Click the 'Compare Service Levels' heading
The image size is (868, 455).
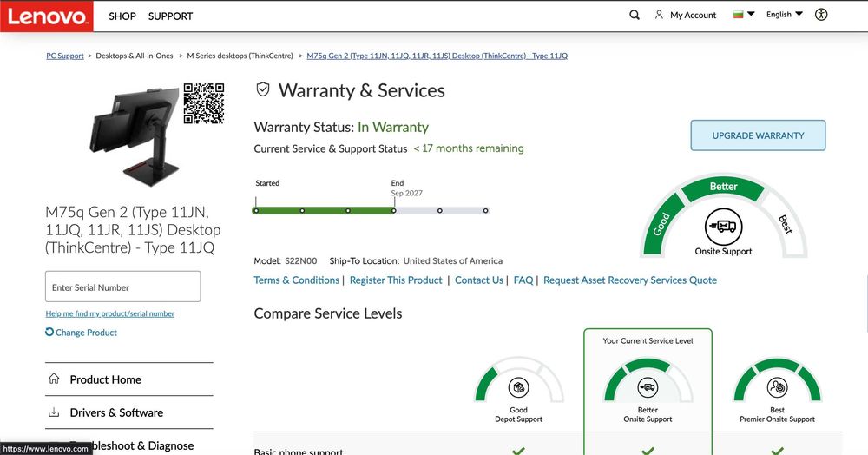point(328,313)
